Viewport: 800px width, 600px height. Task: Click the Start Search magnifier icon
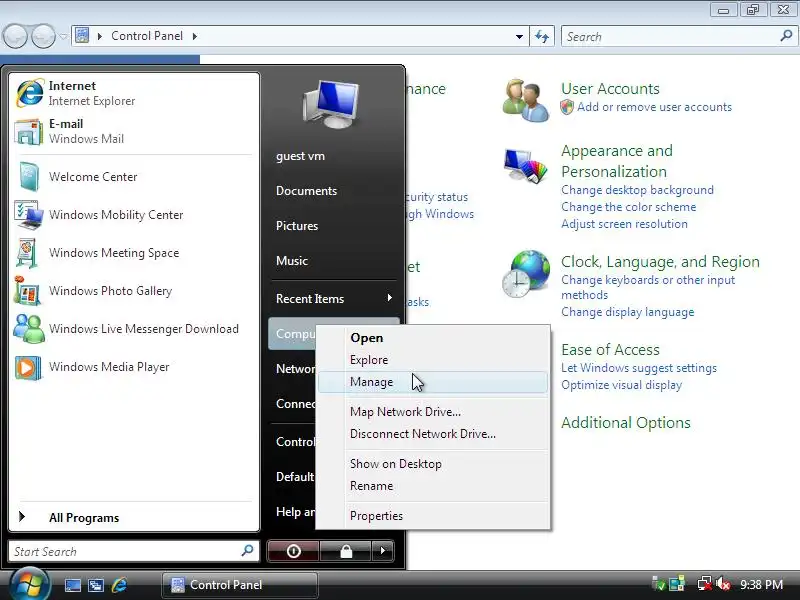coord(247,551)
